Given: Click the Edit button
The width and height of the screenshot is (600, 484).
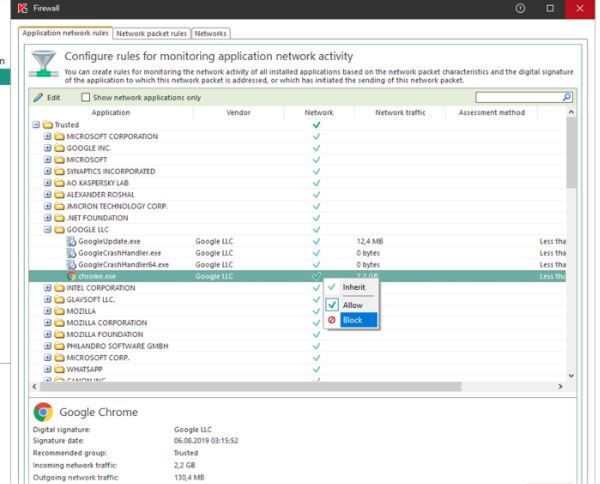Looking at the screenshot, I should click(47, 97).
